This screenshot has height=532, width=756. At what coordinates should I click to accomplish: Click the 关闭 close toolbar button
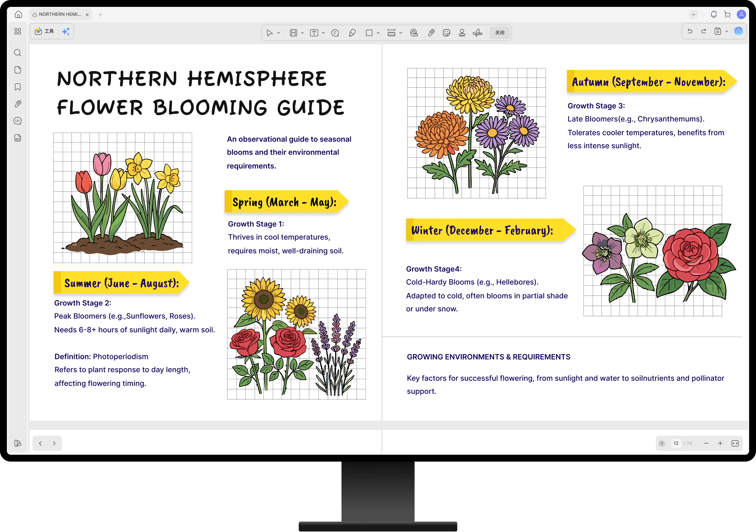[x=500, y=33]
